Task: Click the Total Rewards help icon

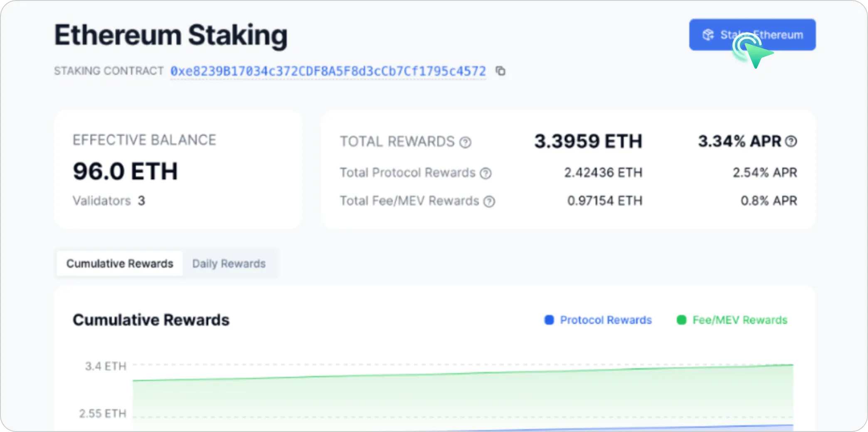Action: click(x=465, y=142)
